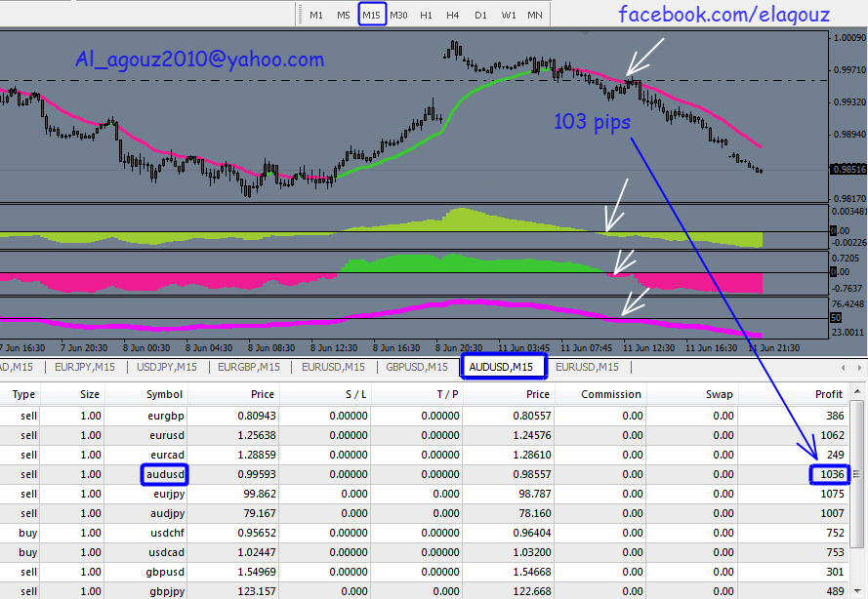Select the usdcad buy order row
868x599 pixels.
coord(424,552)
